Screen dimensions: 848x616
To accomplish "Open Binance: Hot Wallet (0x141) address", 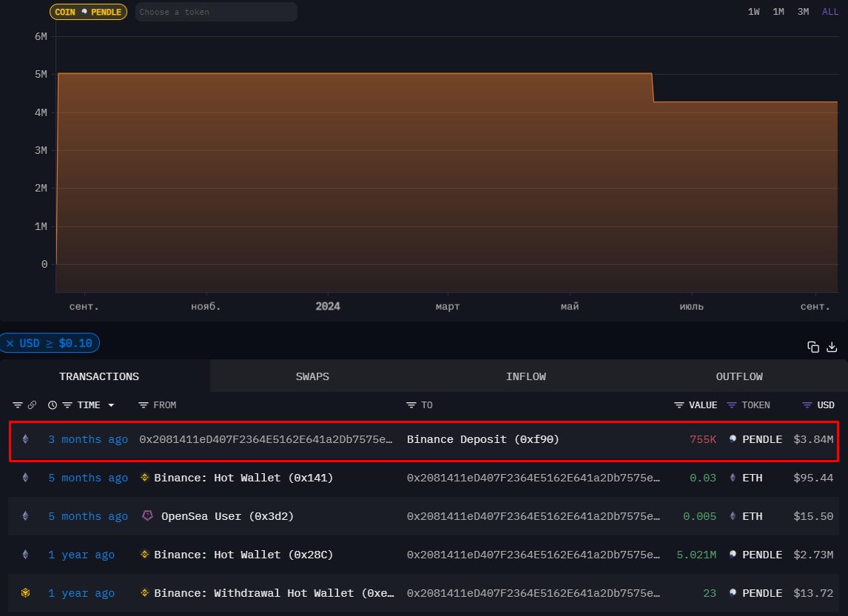I will (x=243, y=478).
